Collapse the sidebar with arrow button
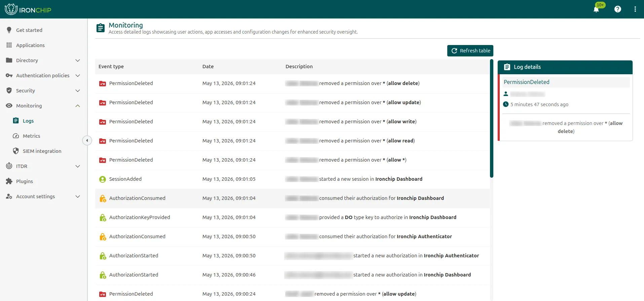644x301 pixels. [x=87, y=140]
